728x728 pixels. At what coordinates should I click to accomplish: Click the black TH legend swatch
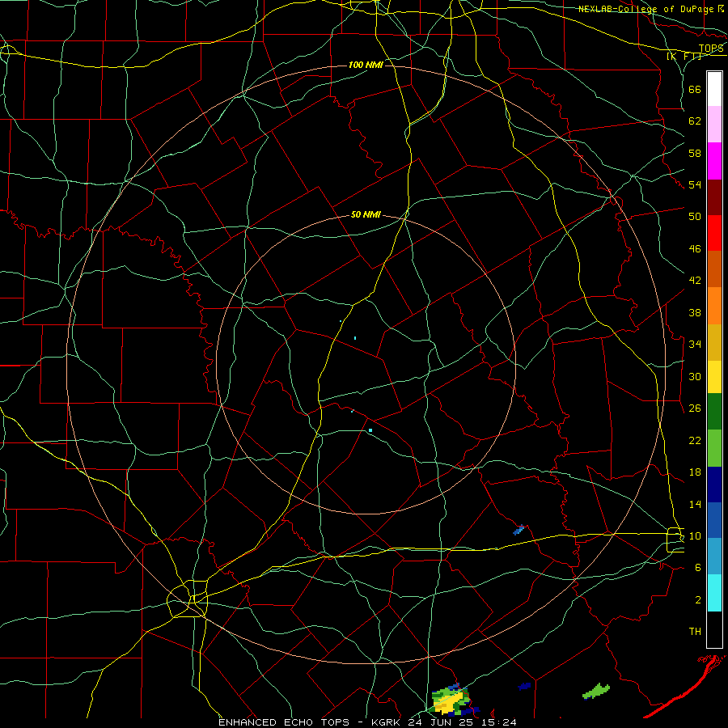tap(714, 629)
